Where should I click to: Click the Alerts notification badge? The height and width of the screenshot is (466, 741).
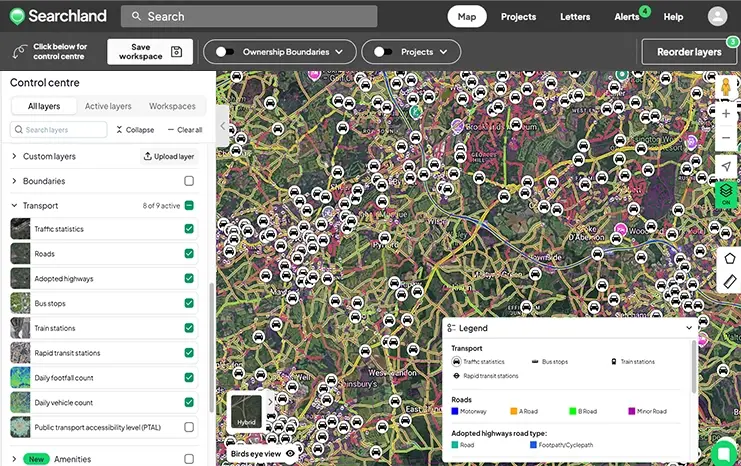tap(645, 11)
